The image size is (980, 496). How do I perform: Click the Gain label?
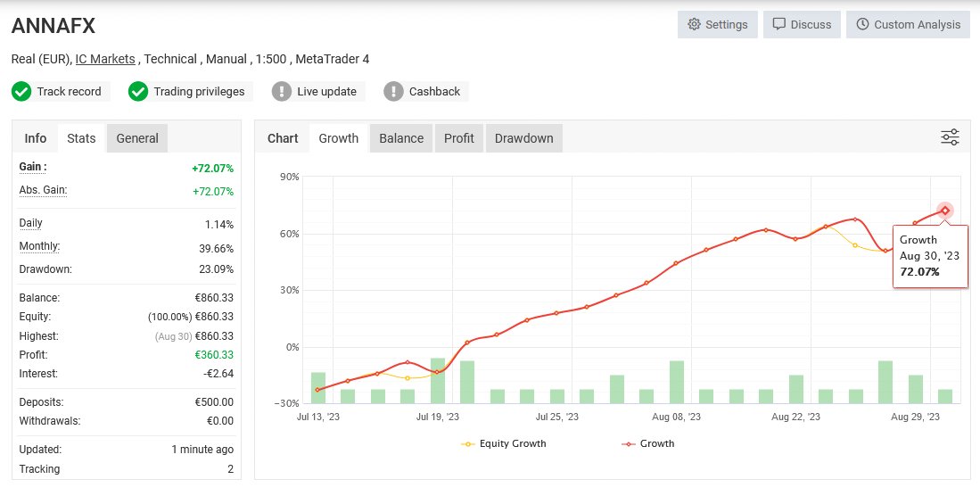click(x=32, y=167)
